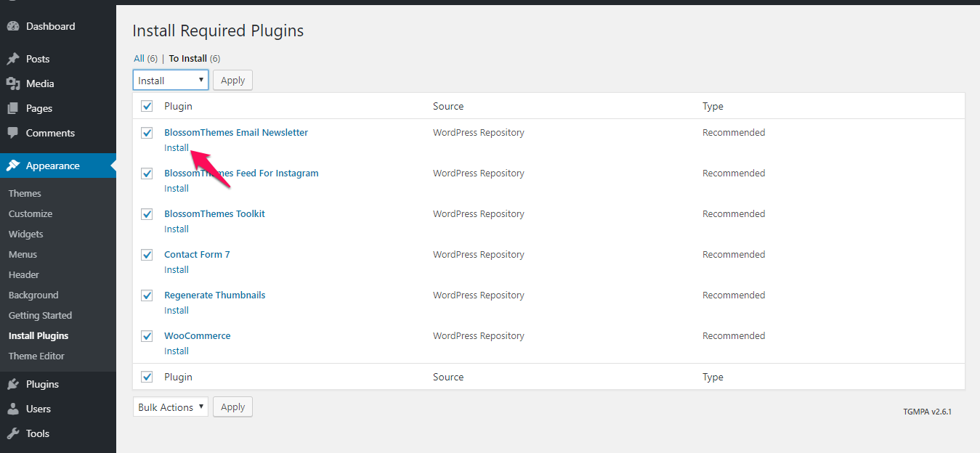Install BlossomThemes Feed For Instagram plugin
Viewport: 980px width, 453px height.
[177, 188]
